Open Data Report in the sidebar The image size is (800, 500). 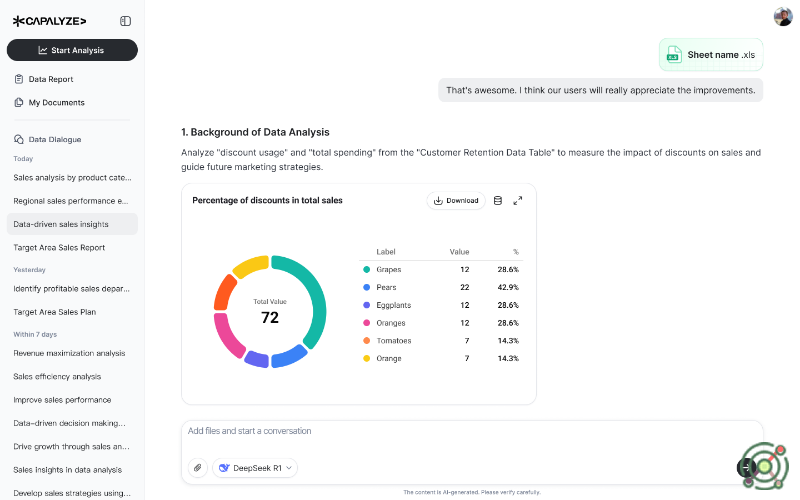coord(50,79)
